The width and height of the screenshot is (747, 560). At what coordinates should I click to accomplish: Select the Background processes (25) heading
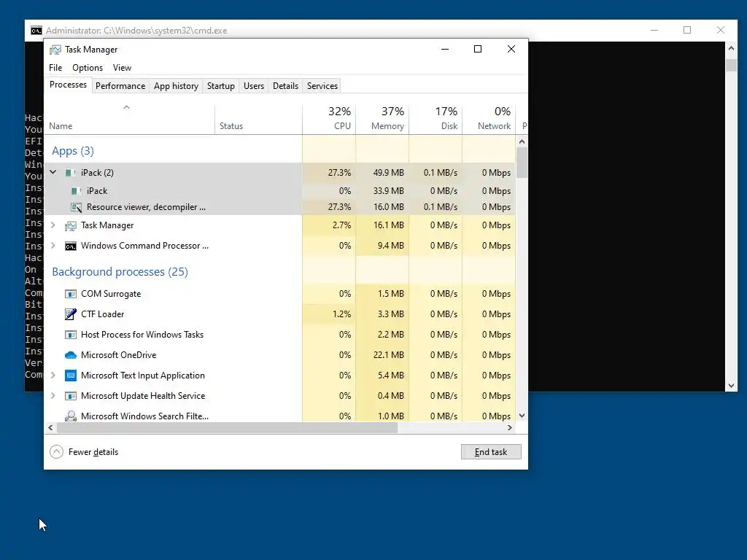pyautogui.click(x=120, y=272)
